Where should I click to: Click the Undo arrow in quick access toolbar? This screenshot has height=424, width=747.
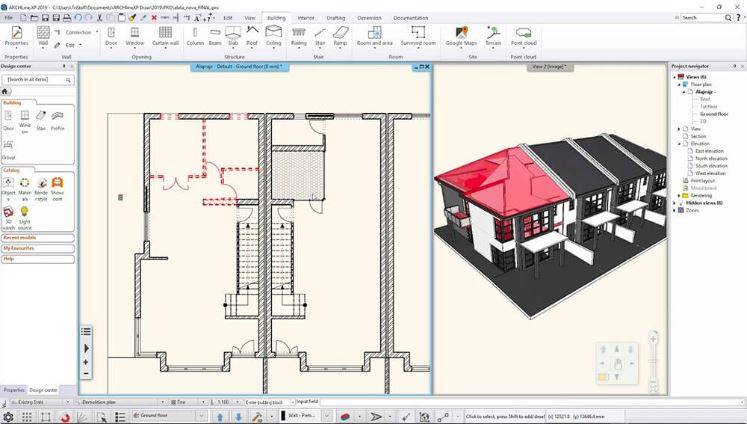pos(78,18)
